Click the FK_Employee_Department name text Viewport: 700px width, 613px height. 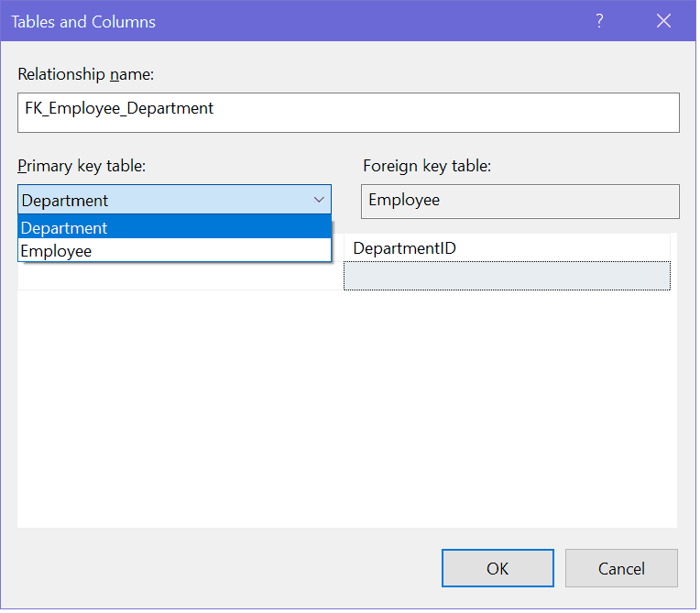coord(120,108)
